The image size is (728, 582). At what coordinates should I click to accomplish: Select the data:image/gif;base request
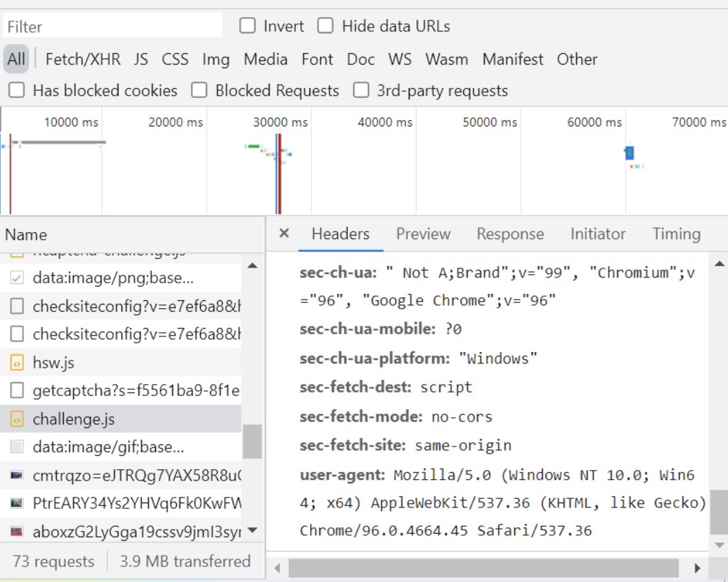click(x=121, y=447)
